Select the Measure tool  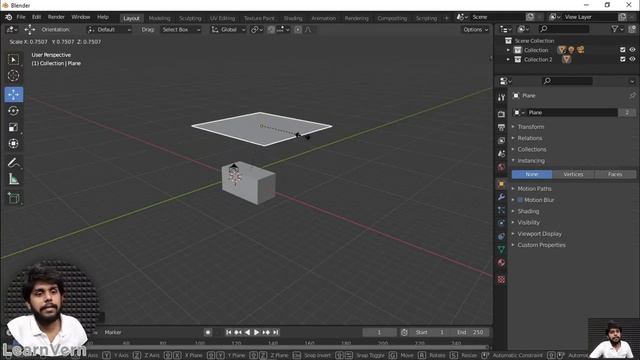coord(13,179)
